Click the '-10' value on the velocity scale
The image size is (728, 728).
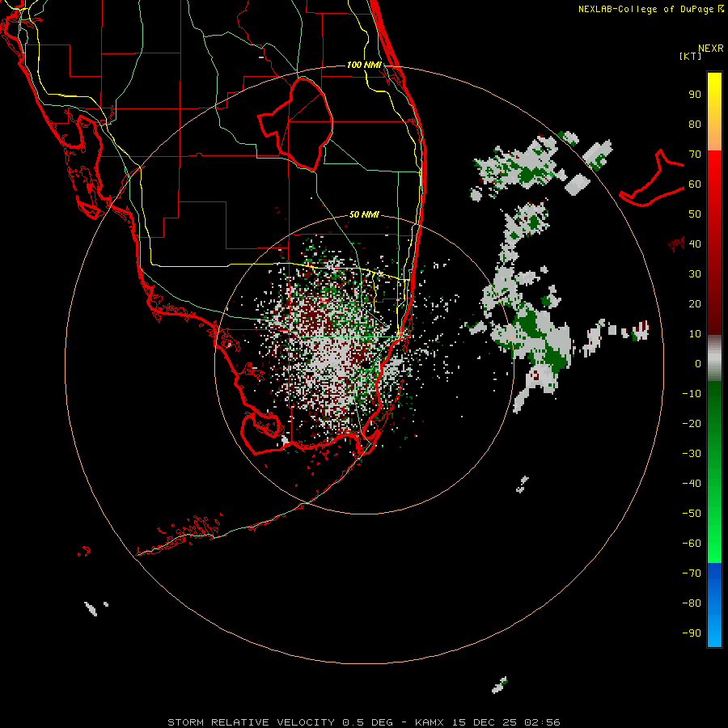(x=692, y=394)
